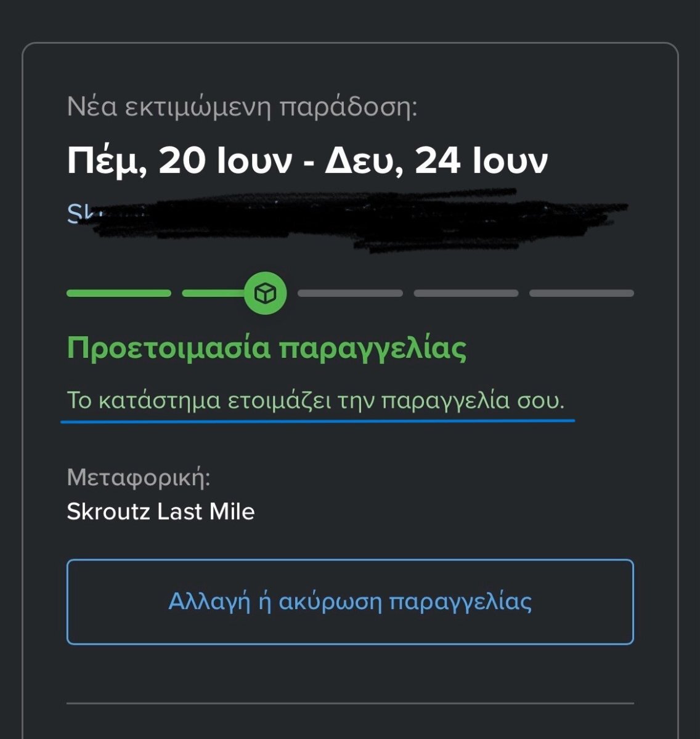Image resolution: width=700 pixels, height=739 pixels.
Task: Click the blue underline beneath the status message
Action: pos(317,421)
